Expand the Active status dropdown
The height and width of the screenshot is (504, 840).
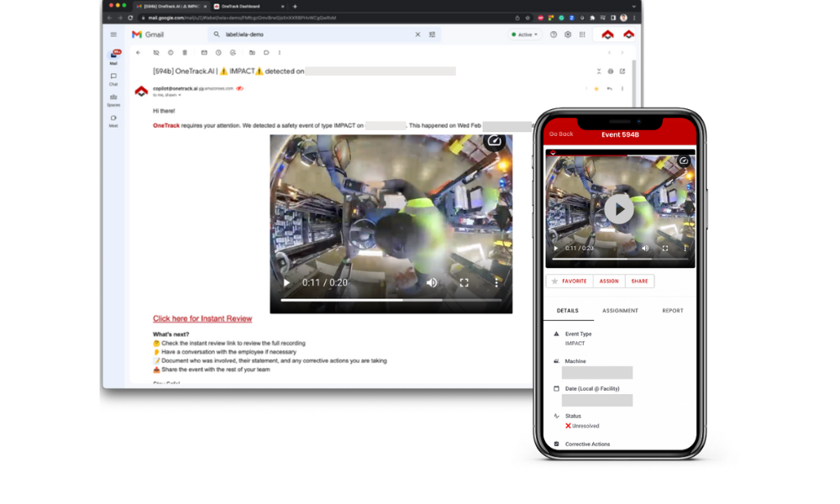[x=525, y=34]
